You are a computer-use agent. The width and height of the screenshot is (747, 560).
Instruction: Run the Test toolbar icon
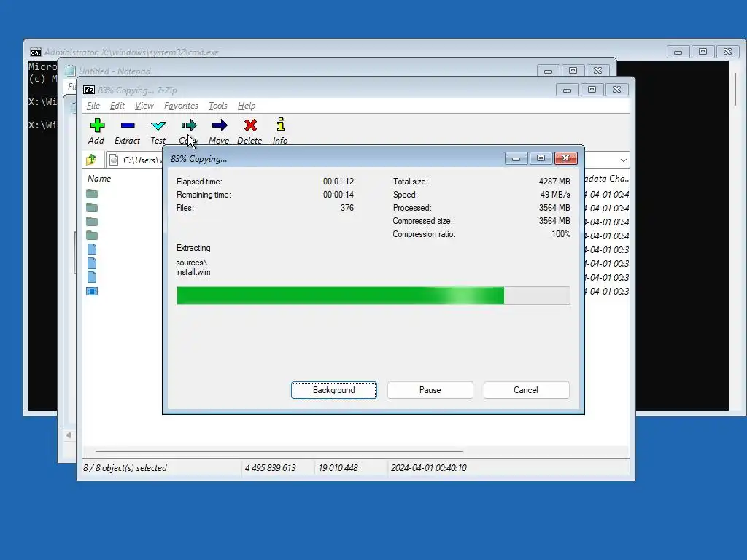pyautogui.click(x=158, y=125)
